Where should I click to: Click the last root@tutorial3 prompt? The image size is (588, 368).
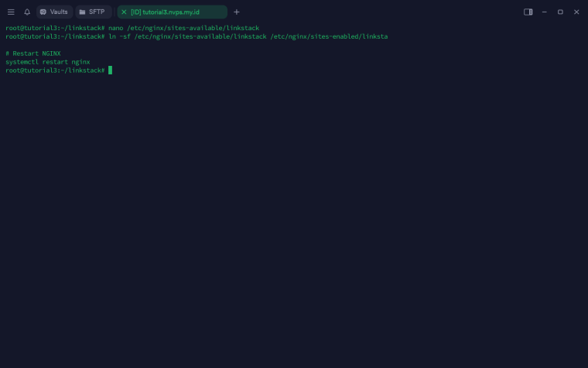[55, 71]
